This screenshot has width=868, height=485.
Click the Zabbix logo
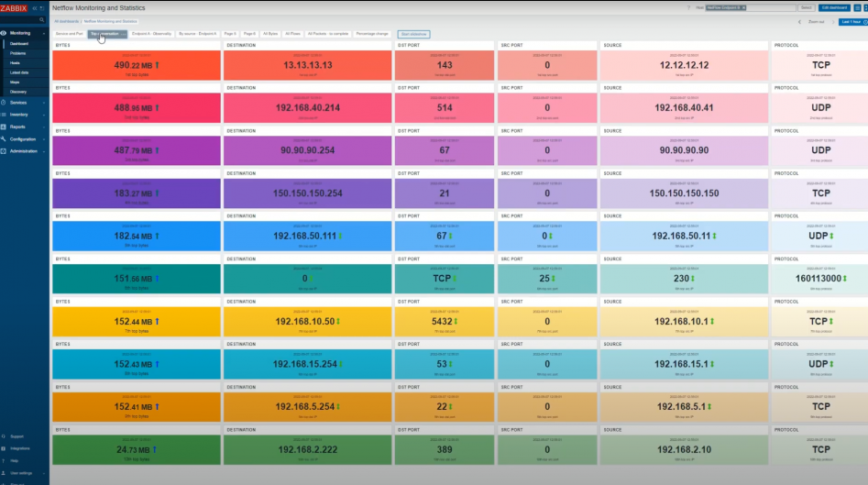[13, 7]
